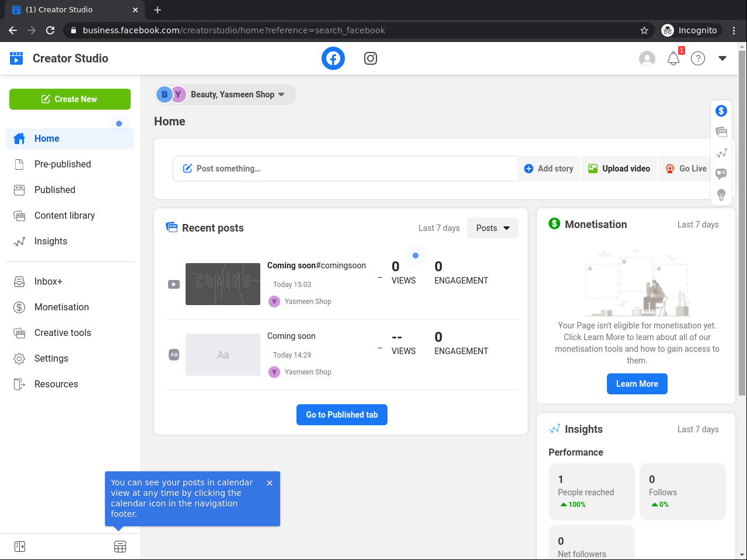Collapse the sidebar using footer panel icon
This screenshot has width=747, height=560.
(x=20, y=547)
